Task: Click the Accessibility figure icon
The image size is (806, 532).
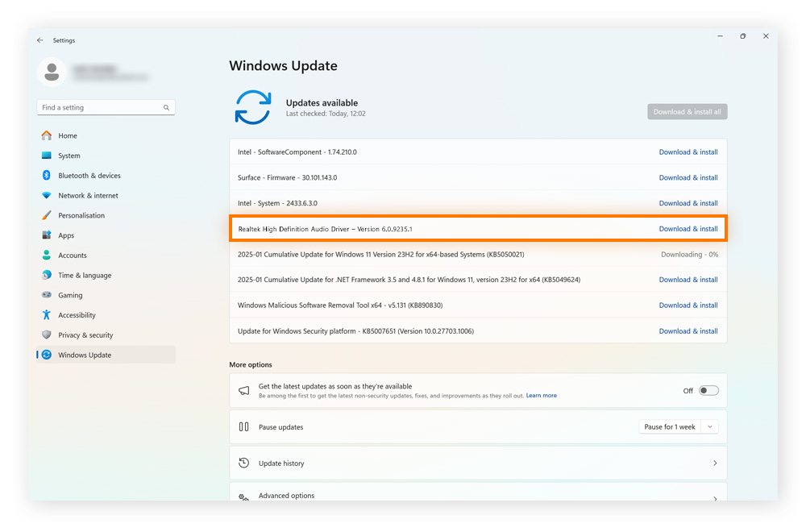Action: click(x=47, y=314)
